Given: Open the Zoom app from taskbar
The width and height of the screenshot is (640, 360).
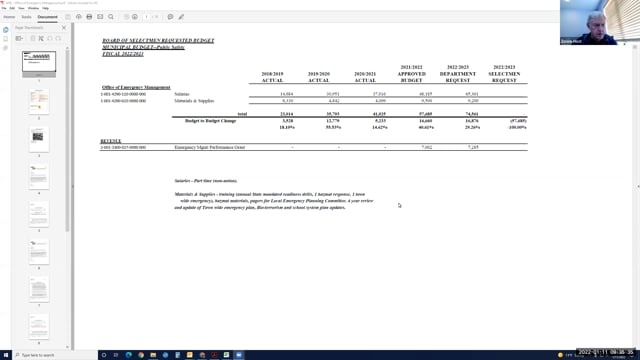Looking at the screenshot, I should [239, 355].
